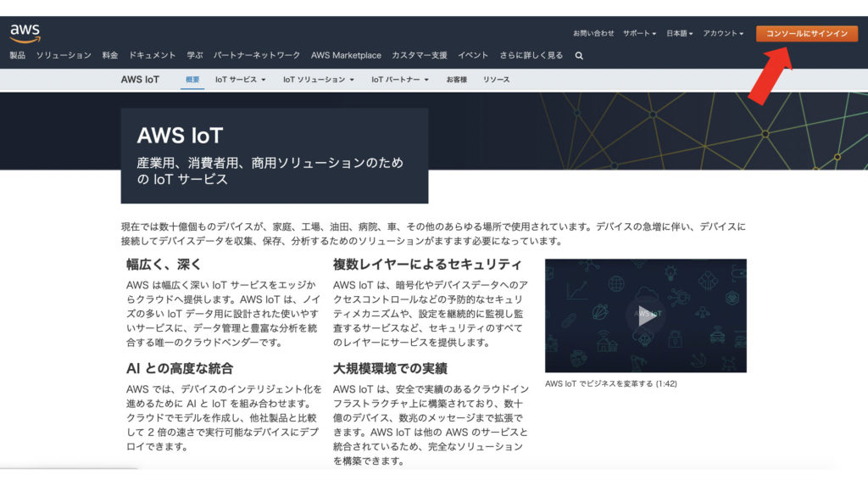Click コンソールにサインイン button

pyautogui.click(x=806, y=34)
